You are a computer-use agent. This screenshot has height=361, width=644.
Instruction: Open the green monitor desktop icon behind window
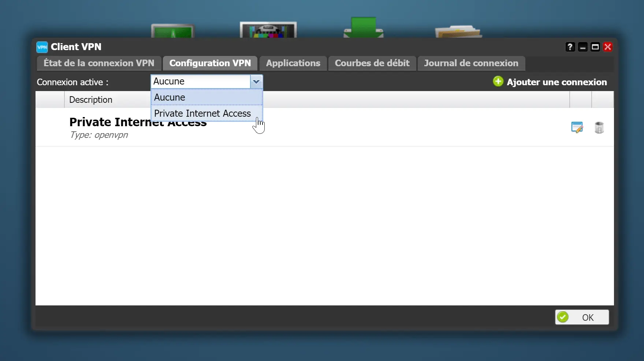pos(173,31)
